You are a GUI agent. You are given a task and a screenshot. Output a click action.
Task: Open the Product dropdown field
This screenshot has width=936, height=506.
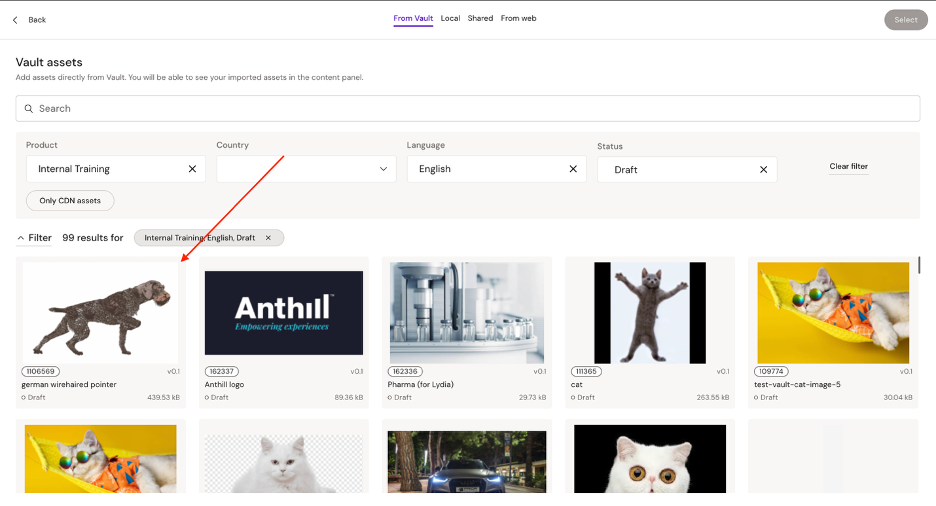116,169
